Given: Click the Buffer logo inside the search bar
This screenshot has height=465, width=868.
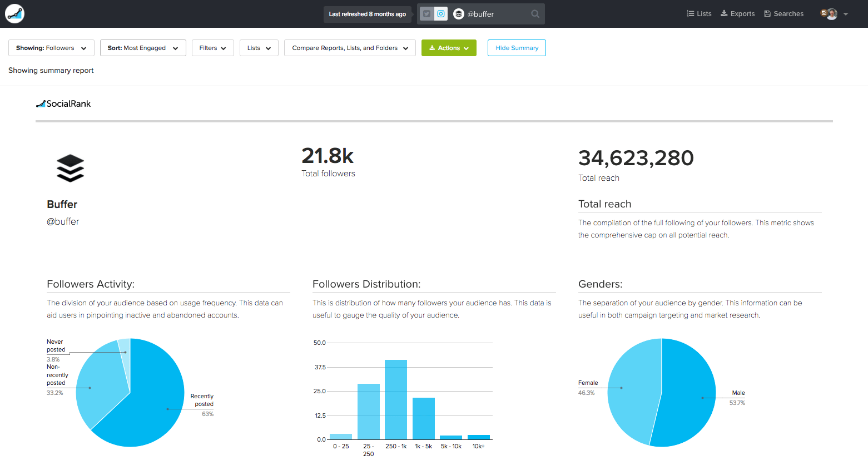Looking at the screenshot, I should 458,13.
